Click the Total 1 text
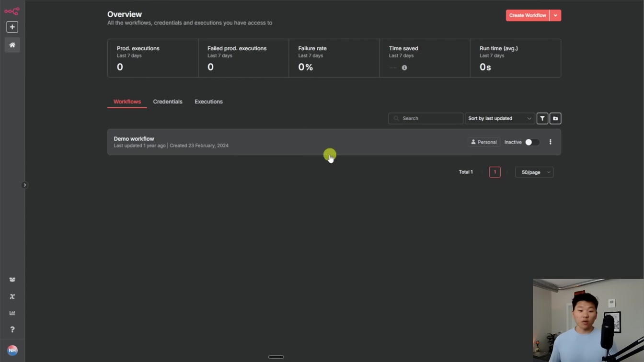This screenshot has height=362, width=644. [466, 172]
